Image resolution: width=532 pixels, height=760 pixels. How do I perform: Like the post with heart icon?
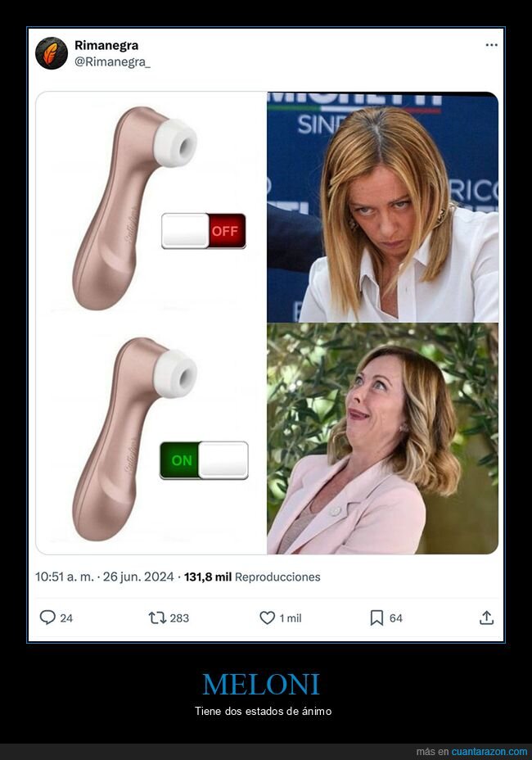[267, 617]
